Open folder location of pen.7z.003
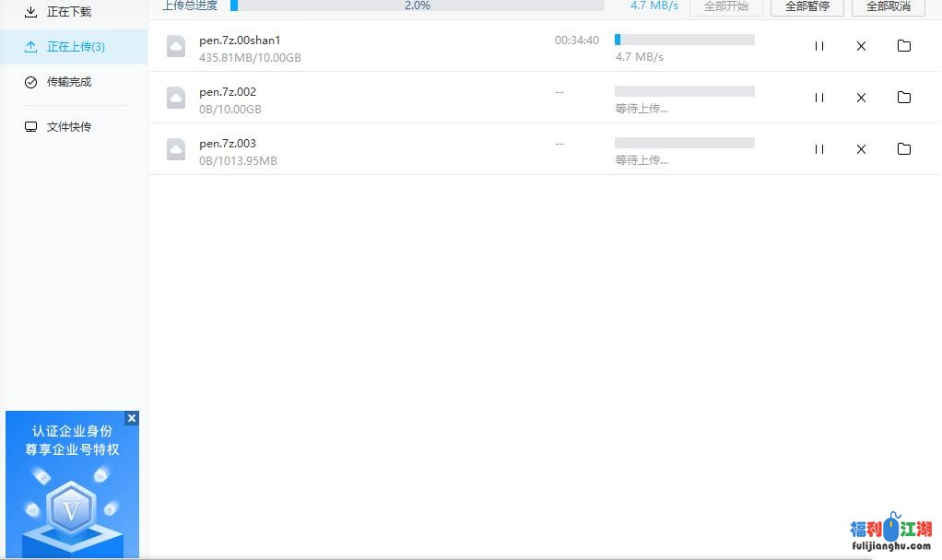 point(903,149)
